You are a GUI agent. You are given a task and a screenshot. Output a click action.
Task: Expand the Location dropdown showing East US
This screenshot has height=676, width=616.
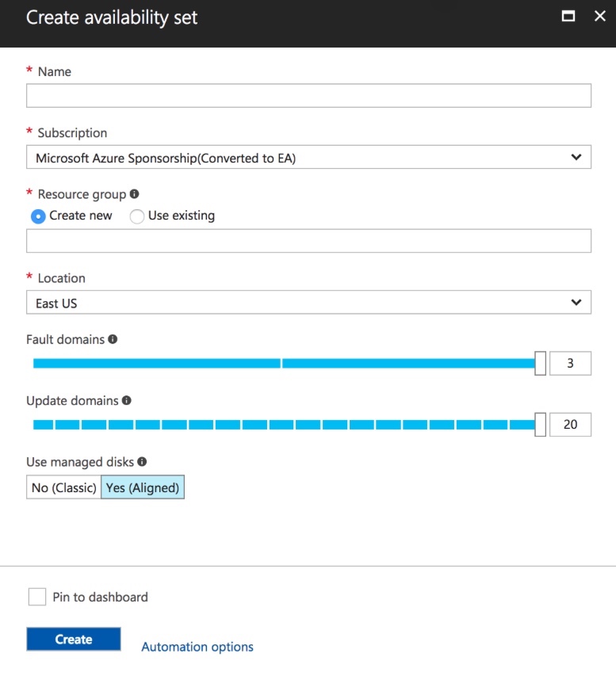click(308, 303)
